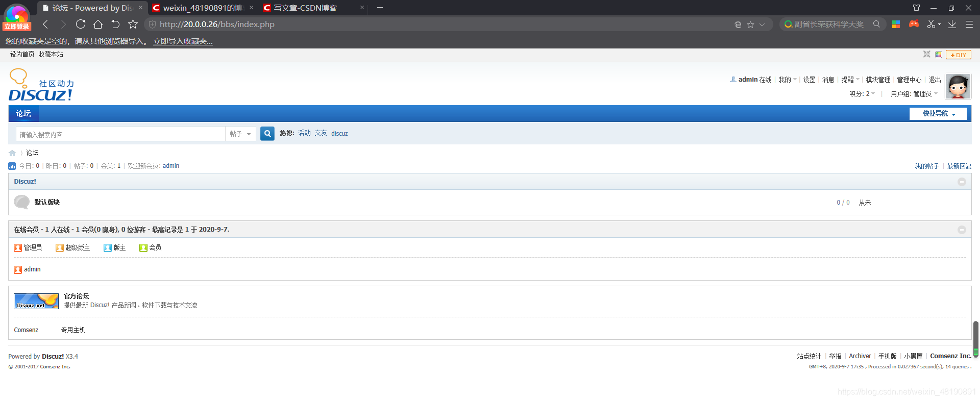Open the red game controller icon
Image resolution: width=980 pixels, height=401 pixels.
(x=914, y=24)
